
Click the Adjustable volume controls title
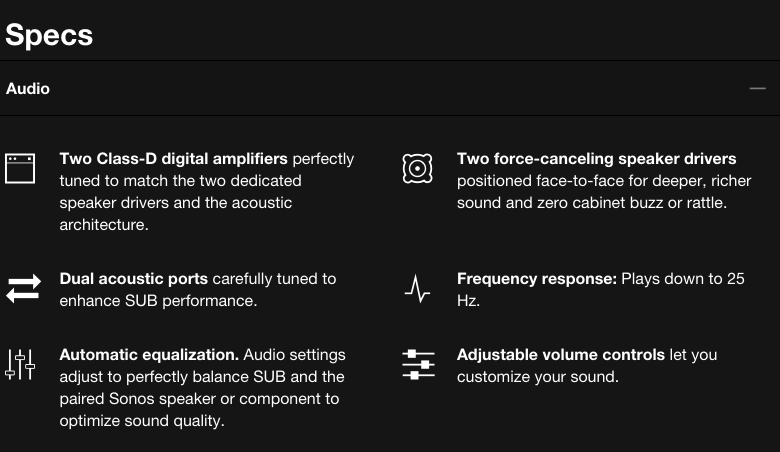(x=561, y=355)
